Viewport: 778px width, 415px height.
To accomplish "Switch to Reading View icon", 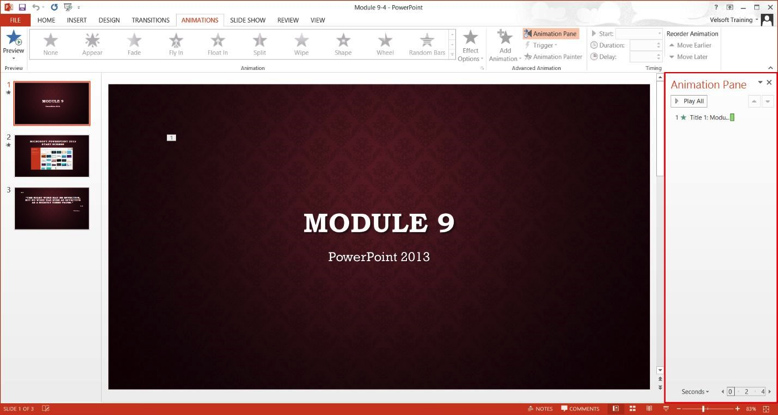I will (649, 409).
